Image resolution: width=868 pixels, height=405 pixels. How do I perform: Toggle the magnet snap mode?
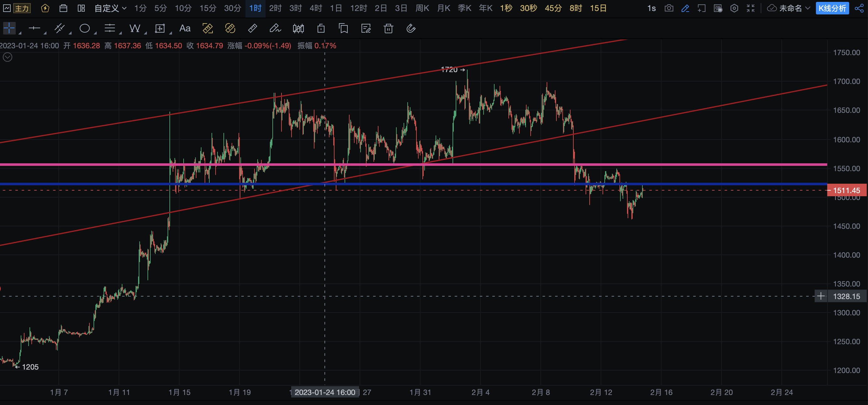pos(411,28)
